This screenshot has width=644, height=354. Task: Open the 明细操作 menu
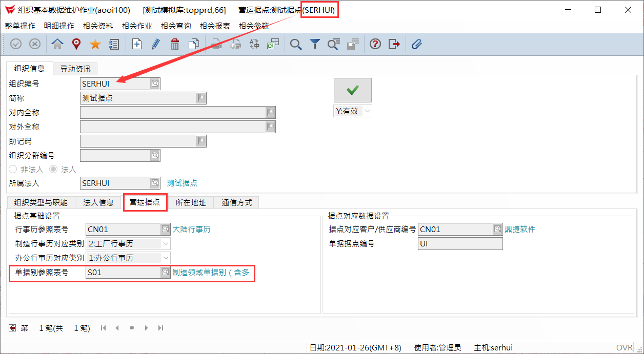coord(59,26)
